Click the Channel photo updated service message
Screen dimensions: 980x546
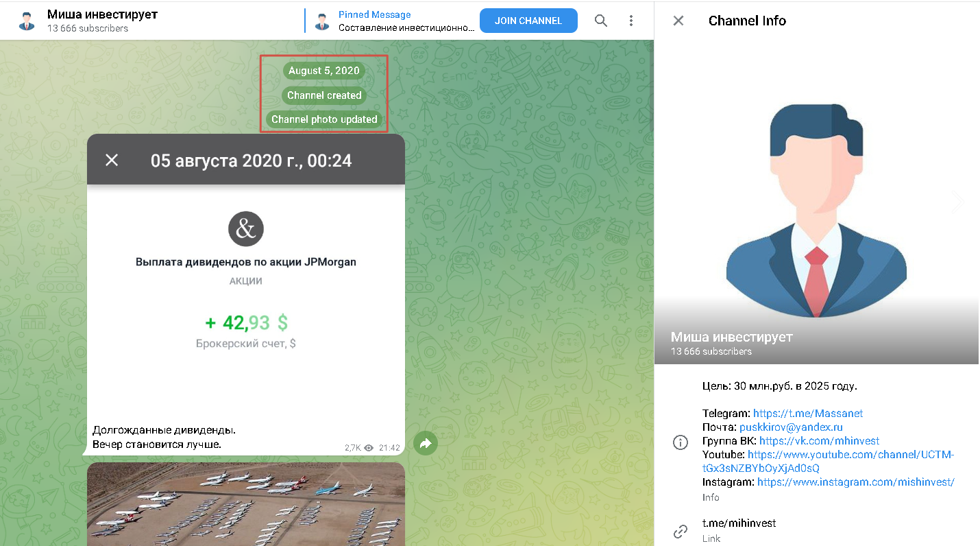tap(324, 119)
